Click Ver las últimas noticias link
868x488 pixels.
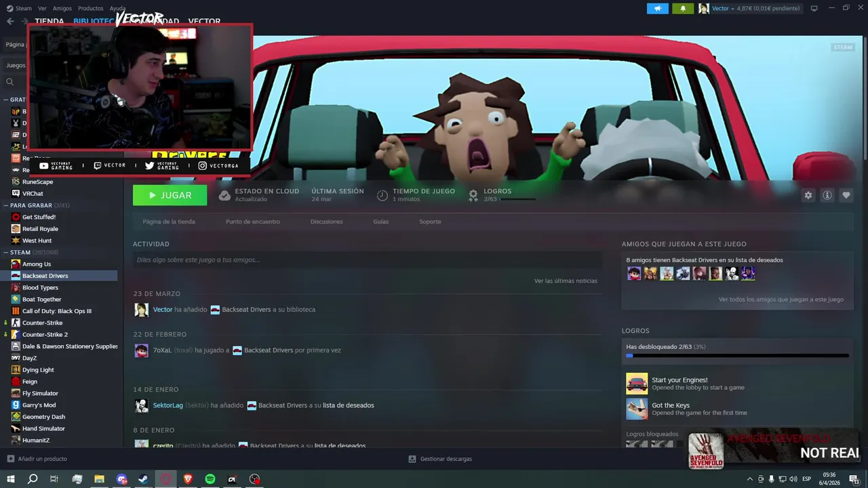[566, 281]
